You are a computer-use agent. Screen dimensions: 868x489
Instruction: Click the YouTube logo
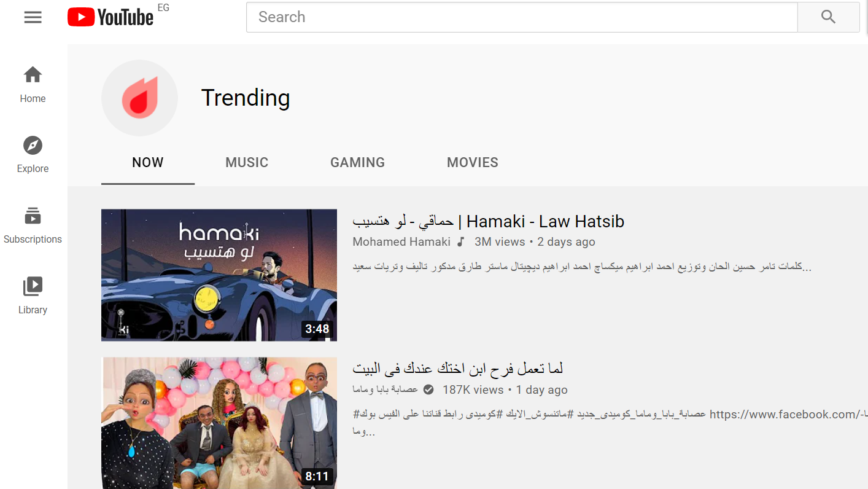tap(110, 17)
